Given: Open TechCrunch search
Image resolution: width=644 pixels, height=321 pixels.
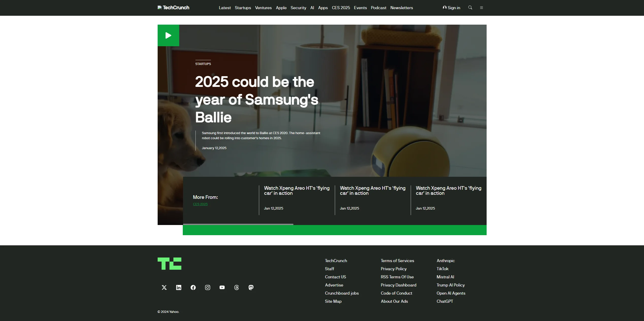Looking at the screenshot, I should tap(470, 8).
